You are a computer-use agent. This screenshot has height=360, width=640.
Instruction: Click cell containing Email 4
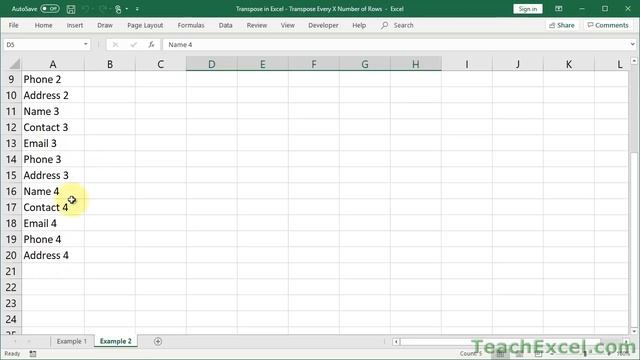53,223
